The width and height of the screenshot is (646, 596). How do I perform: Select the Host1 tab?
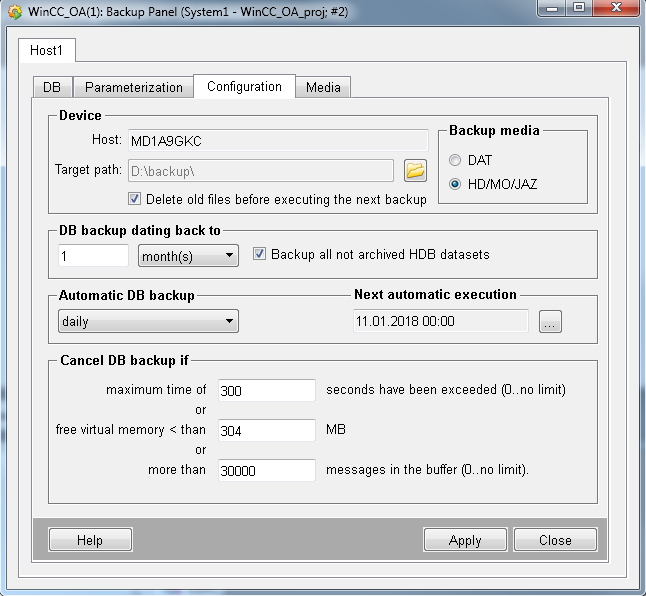[x=47, y=49]
